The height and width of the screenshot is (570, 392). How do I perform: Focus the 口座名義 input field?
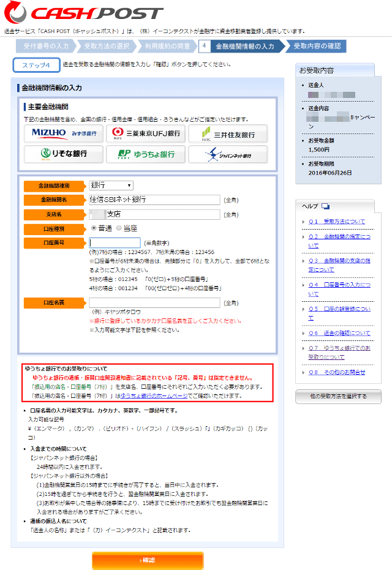pyautogui.click(x=154, y=302)
